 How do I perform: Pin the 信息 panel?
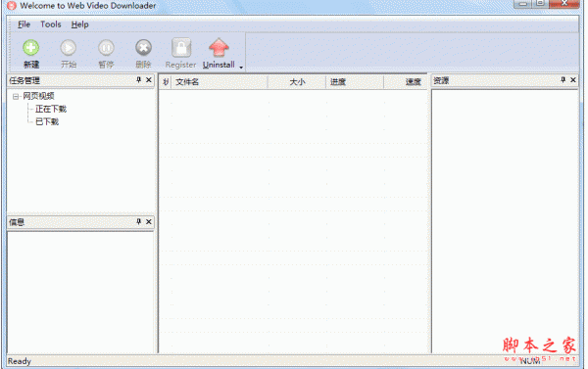pos(139,222)
